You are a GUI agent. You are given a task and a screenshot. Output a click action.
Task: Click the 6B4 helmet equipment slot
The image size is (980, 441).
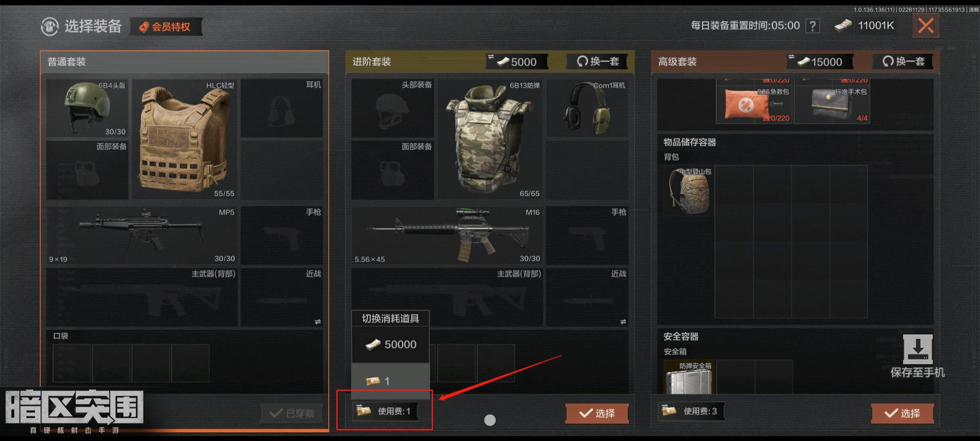pos(87,108)
